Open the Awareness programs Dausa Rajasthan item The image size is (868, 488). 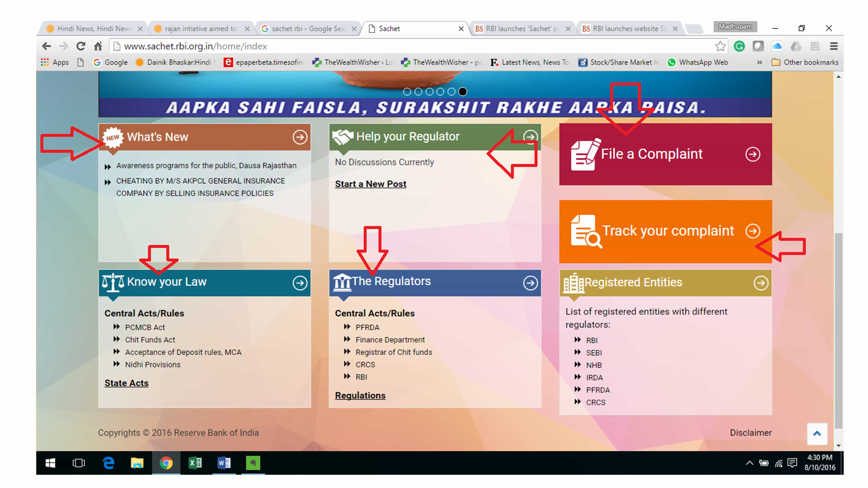click(x=206, y=166)
